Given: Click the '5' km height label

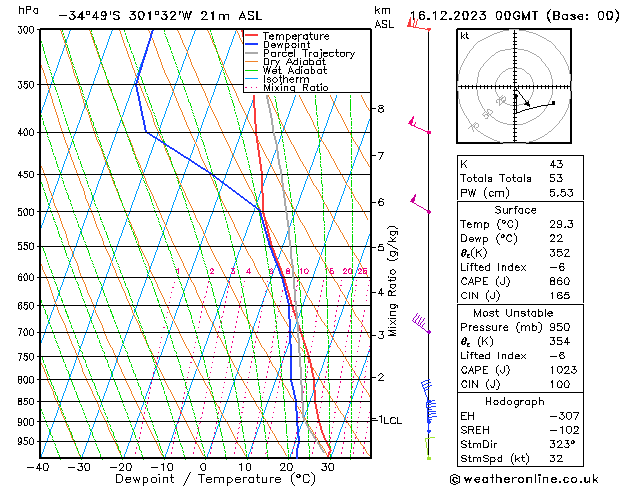Looking at the screenshot, I should (x=380, y=247).
